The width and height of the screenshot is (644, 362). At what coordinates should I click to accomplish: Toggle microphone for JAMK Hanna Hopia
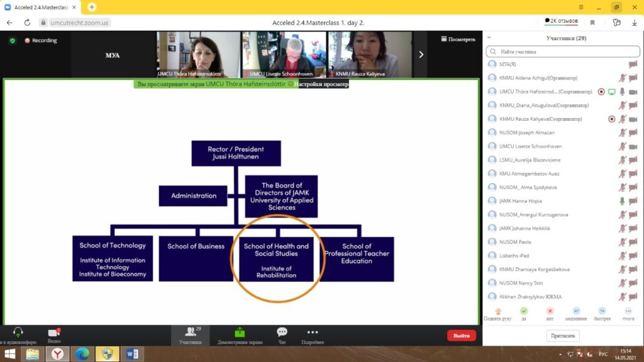tap(622, 201)
